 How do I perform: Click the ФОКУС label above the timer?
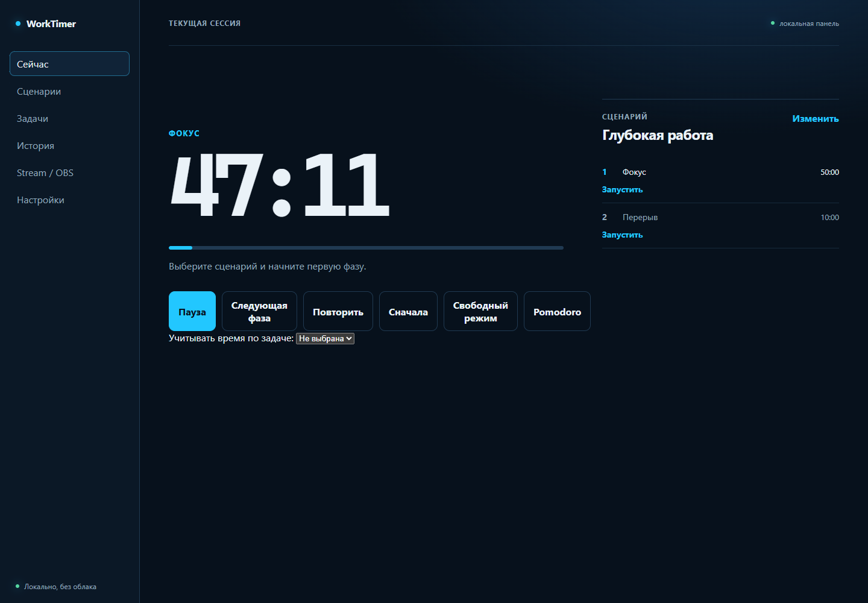click(x=184, y=133)
